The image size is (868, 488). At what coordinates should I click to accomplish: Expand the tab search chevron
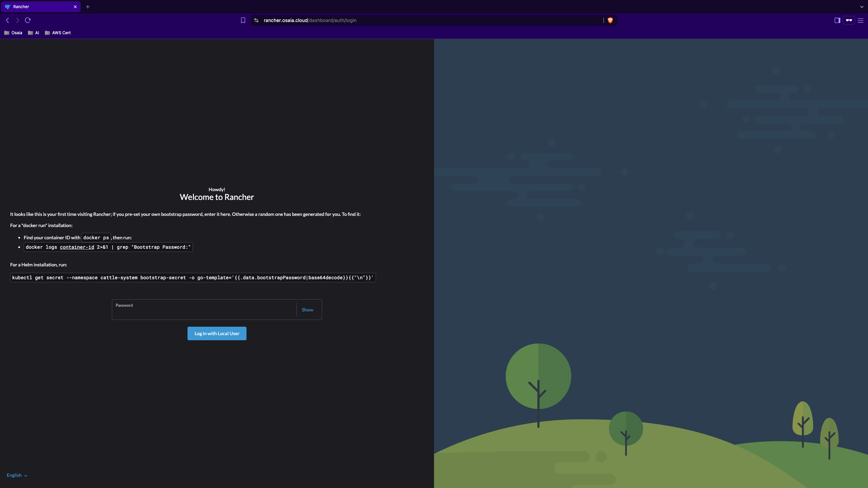click(862, 7)
